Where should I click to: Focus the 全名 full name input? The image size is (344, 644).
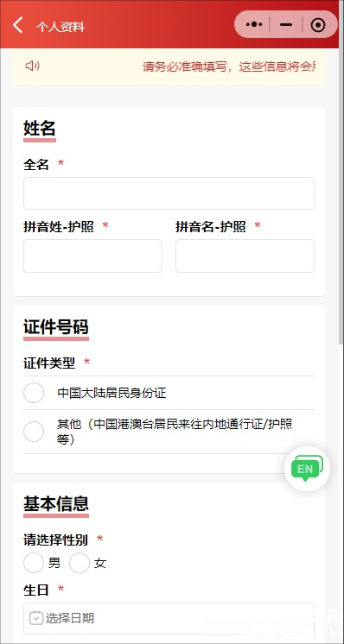(169, 193)
